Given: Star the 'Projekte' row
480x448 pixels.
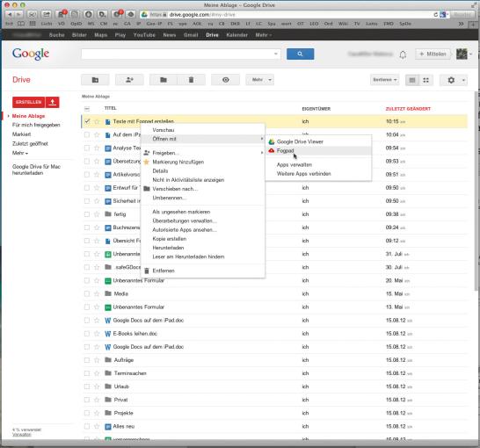Looking at the screenshot, I should pos(97,413).
